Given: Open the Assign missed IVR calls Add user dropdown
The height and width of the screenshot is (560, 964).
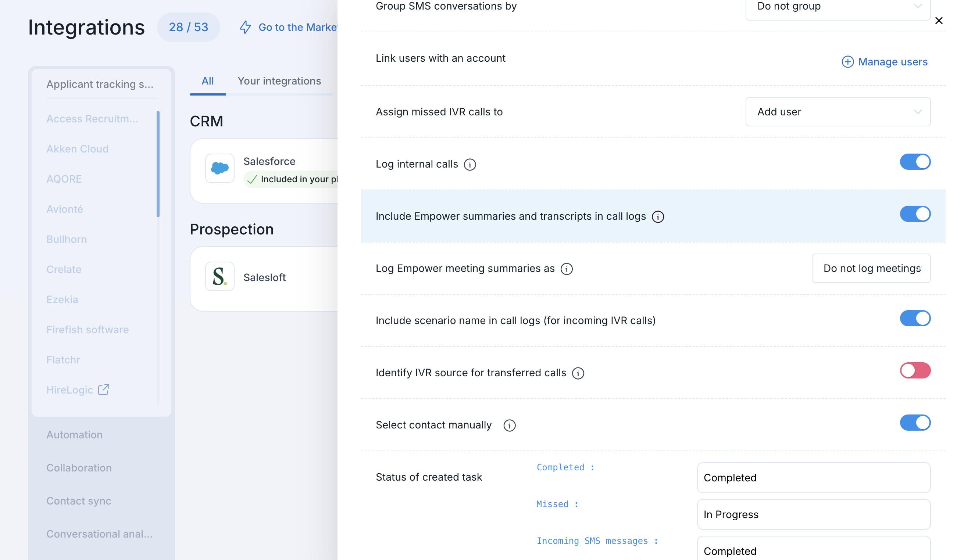Looking at the screenshot, I should tap(838, 112).
